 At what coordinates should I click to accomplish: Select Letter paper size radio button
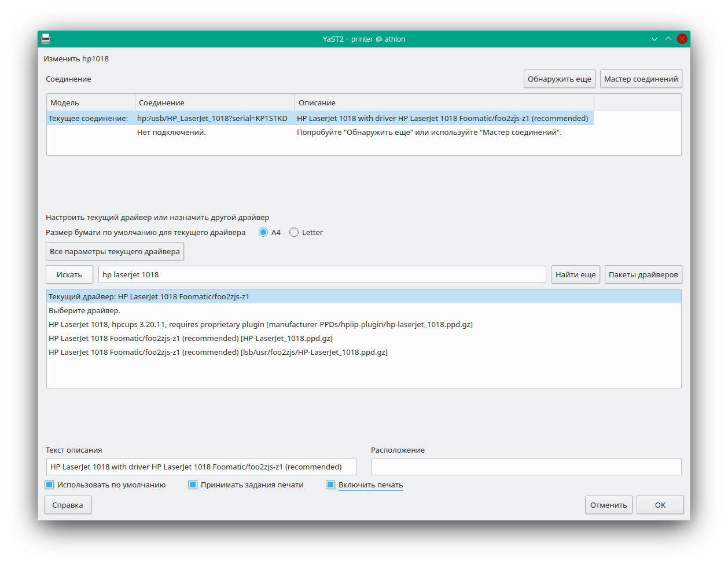[x=294, y=232]
